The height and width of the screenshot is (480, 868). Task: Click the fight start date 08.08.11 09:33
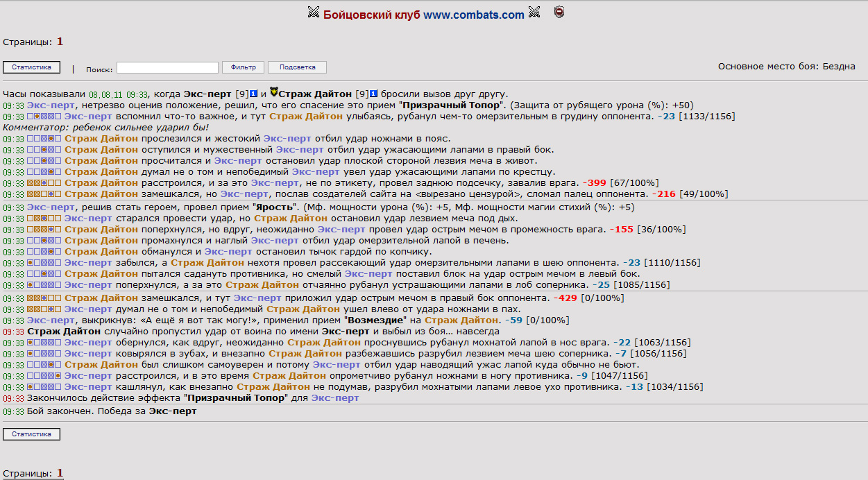(x=118, y=94)
